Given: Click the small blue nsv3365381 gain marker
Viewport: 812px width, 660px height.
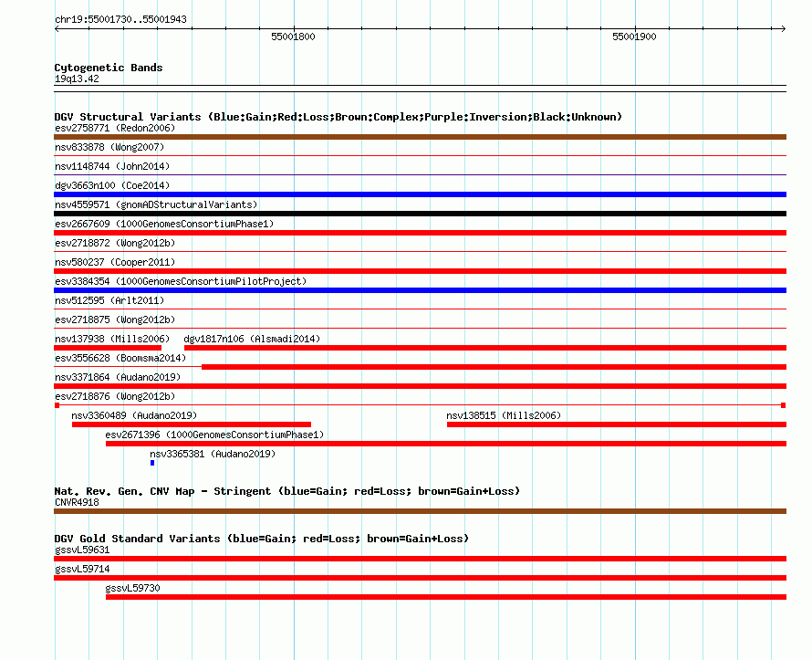Looking at the screenshot, I should pos(152,463).
